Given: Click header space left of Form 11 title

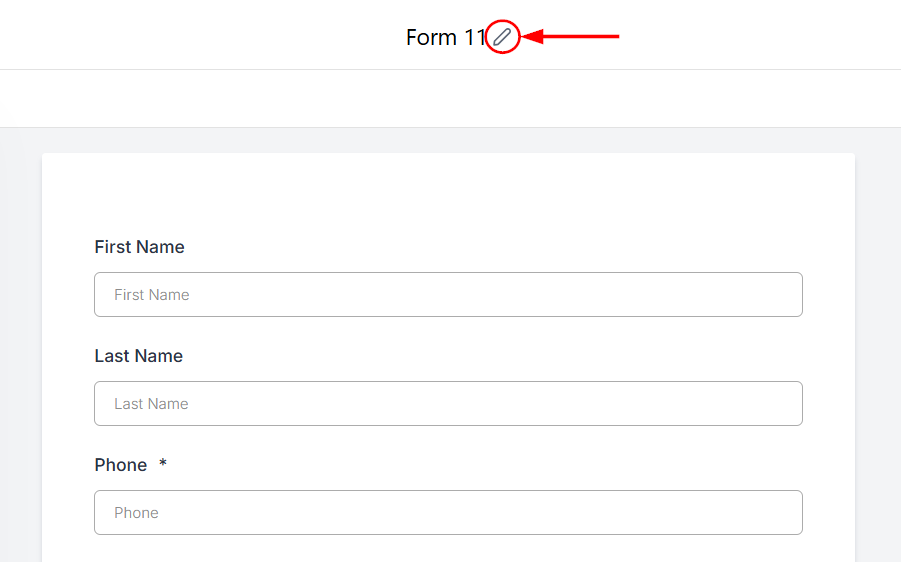Looking at the screenshot, I should click(x=200, y=36).
